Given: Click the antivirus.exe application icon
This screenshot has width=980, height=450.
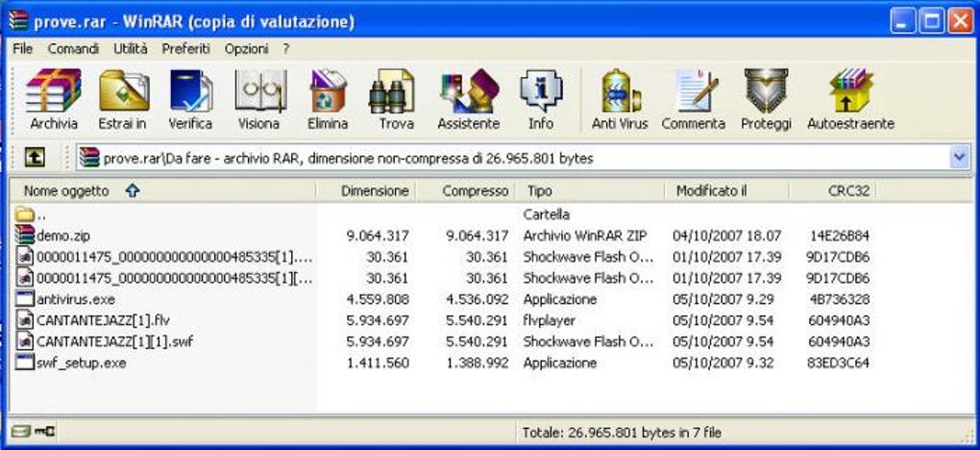Looking at the screenshot, I should (x=24, y=299).
